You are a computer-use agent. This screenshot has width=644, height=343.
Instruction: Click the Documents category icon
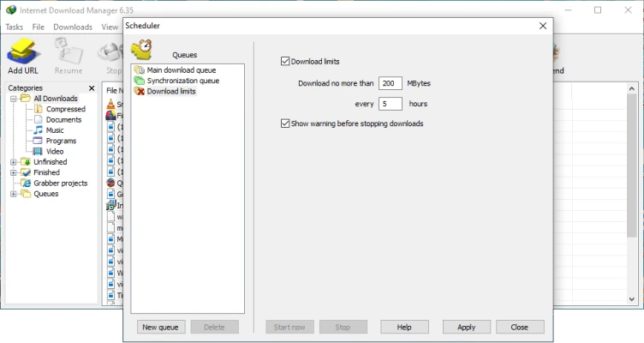pos(39,120)
